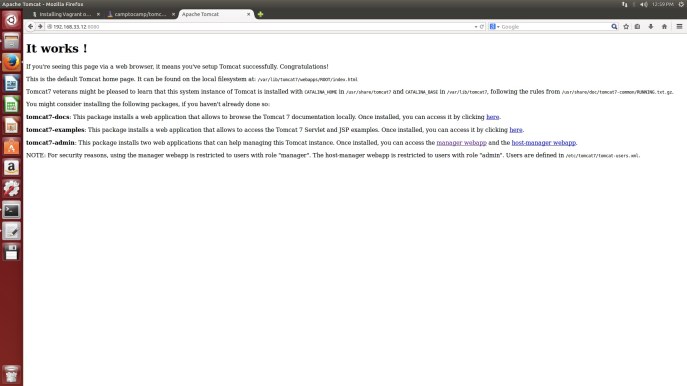Open the Amazon launcher icon
The height and width of the screenshot is (386, 687).
tap(11, 168)
